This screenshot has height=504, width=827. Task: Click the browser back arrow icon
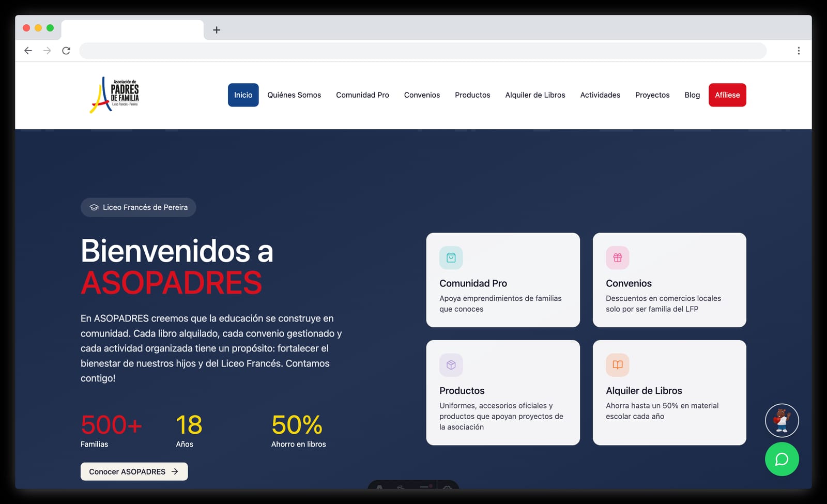tap(28, 50)
